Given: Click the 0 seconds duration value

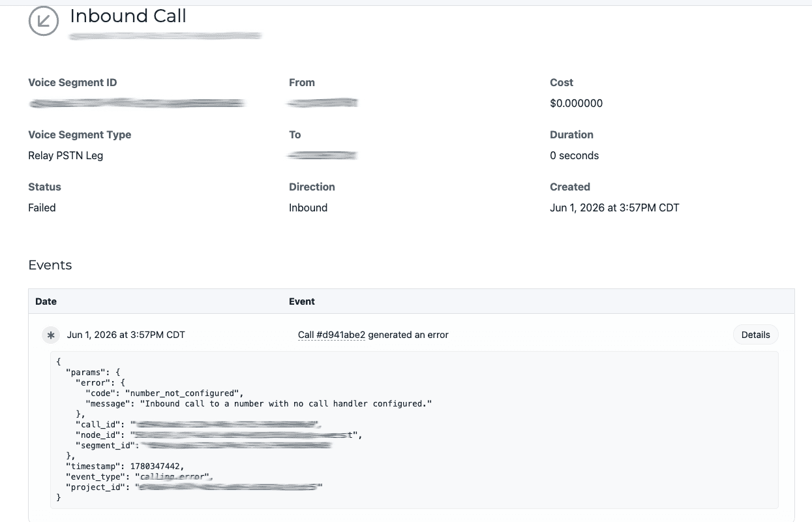Looking at the screenshot, I should point(575,155).
